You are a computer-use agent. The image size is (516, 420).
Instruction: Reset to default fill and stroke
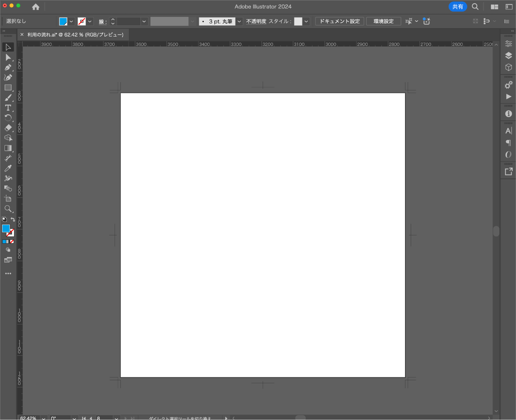4,219
